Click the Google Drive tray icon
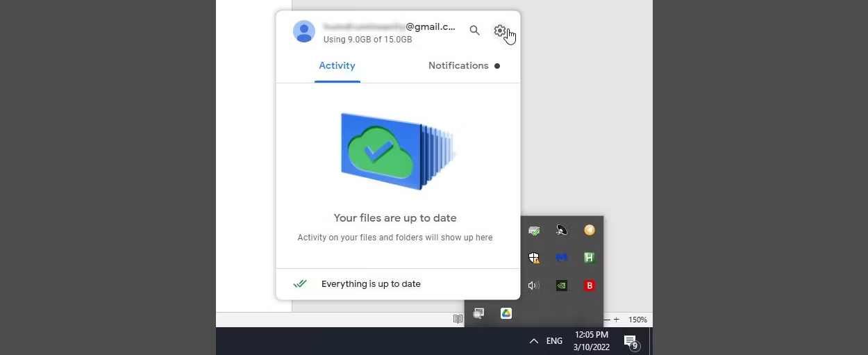Viewport: 868px width, 355px height. (506, 313)
